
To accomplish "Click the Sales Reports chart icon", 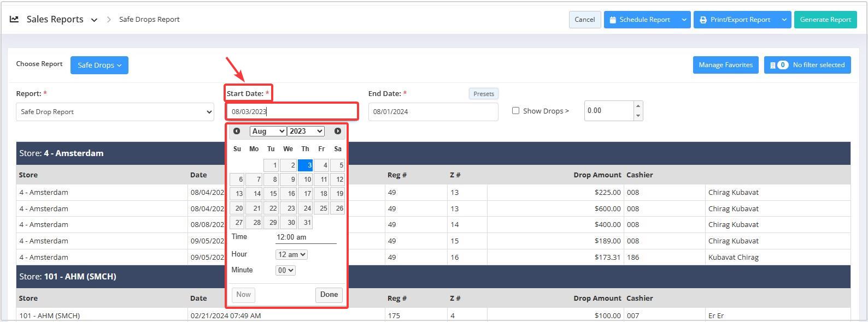I will (x=14, y=19).
